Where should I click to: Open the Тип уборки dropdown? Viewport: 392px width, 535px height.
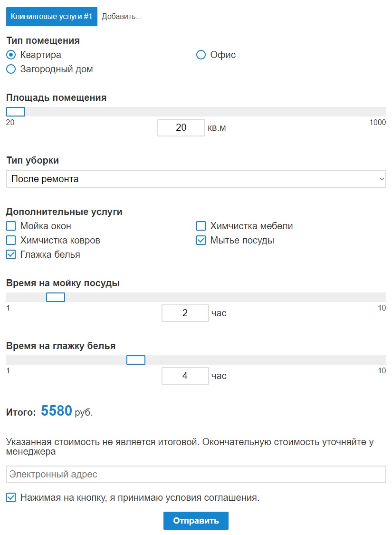[196, 178]
